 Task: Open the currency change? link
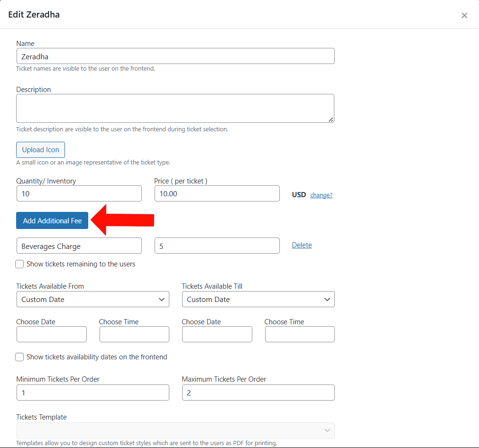tap(321, 195)
